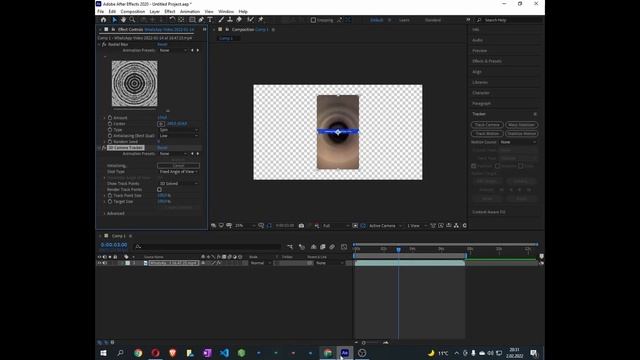Toggle layer 1 video eye switch
640x360 pixels.
[x=99, y=263]
